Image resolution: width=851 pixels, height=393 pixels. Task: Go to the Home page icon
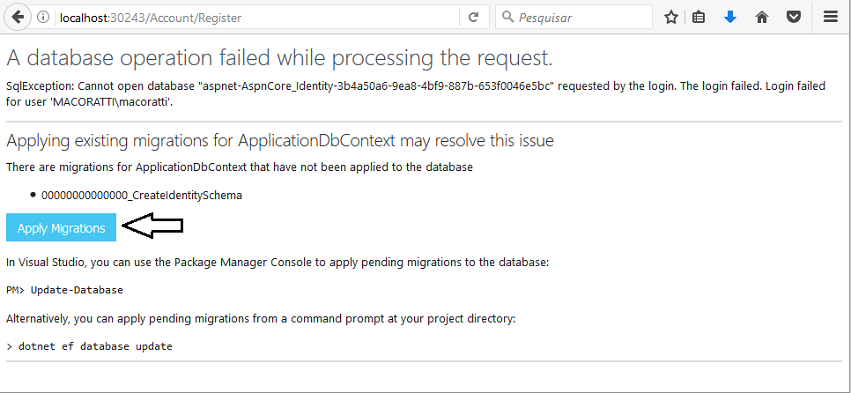tap(762, 17)
